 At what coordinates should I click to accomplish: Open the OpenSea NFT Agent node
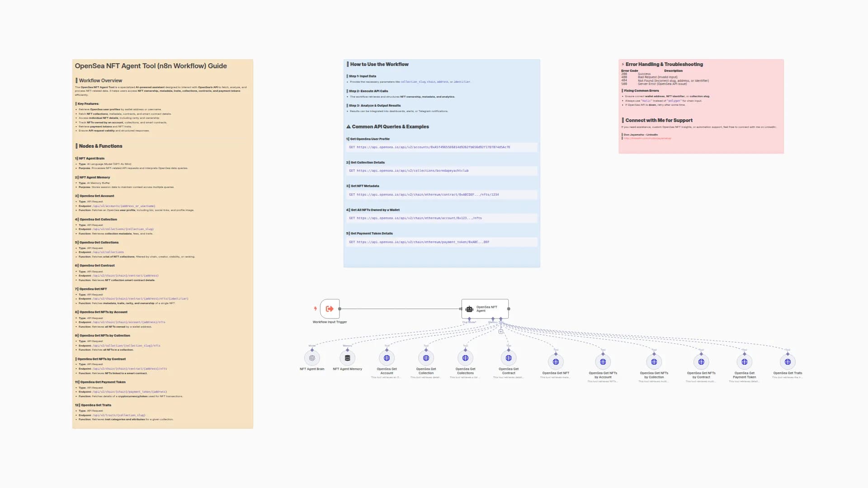coord(485,309)
